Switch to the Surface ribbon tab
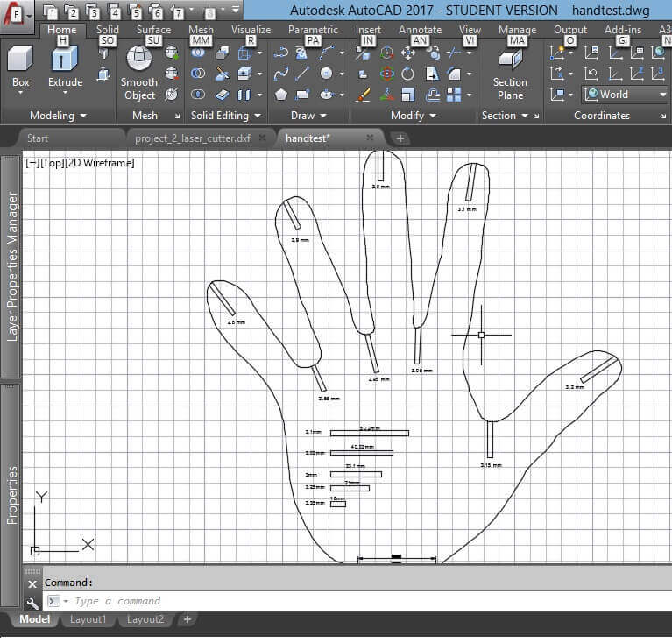672x643 pixels. [x=153, y=30]
